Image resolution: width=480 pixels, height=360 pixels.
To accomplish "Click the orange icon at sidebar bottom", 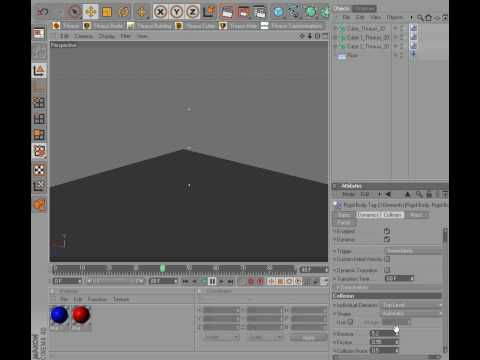I will point(39,205).
